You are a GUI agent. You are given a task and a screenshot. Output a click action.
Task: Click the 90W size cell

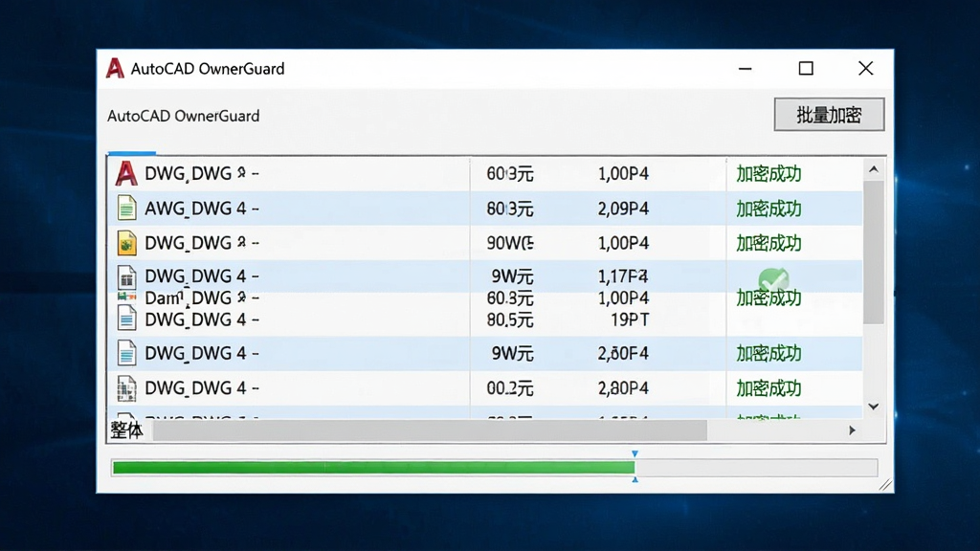coord(510,243)
